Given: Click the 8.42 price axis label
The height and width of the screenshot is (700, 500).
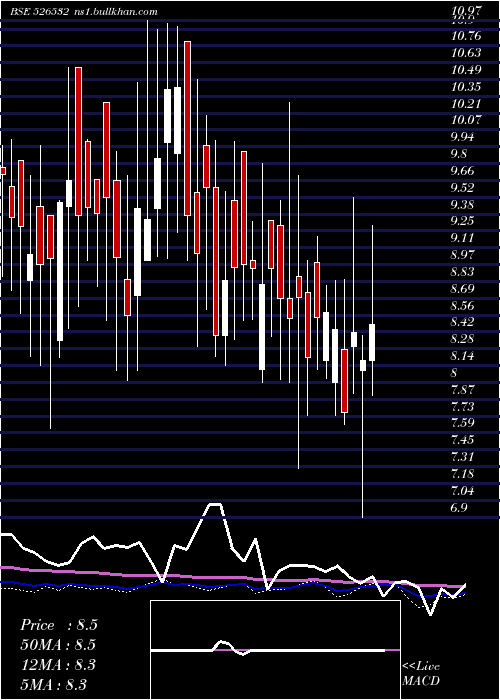Looking at the screenshot, I should point(462,322).
